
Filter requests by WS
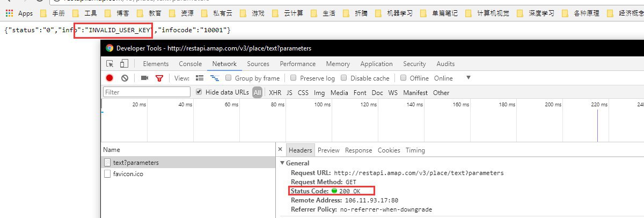tap(393, 92)
